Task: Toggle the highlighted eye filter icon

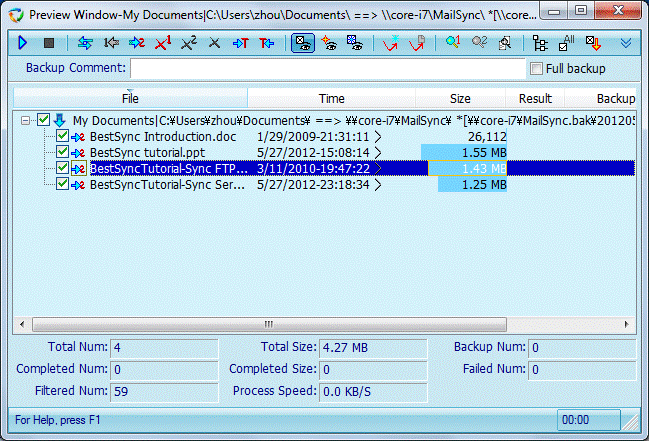Action: pos(303,43)
